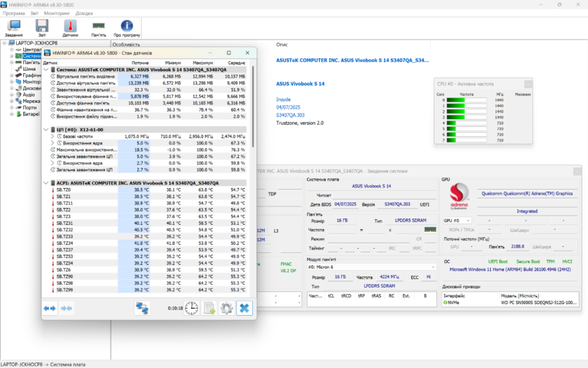Click the Особливість column header
The width and height of the screenshot is (588, 368).
click(x=126, y=44)
